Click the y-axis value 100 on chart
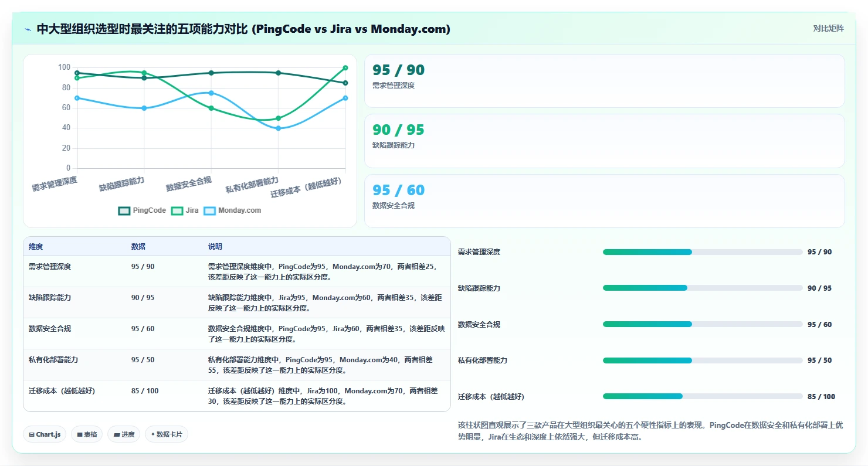Image resolution: width=868 pixels, height=466 pixels. [x=64, y=67]
